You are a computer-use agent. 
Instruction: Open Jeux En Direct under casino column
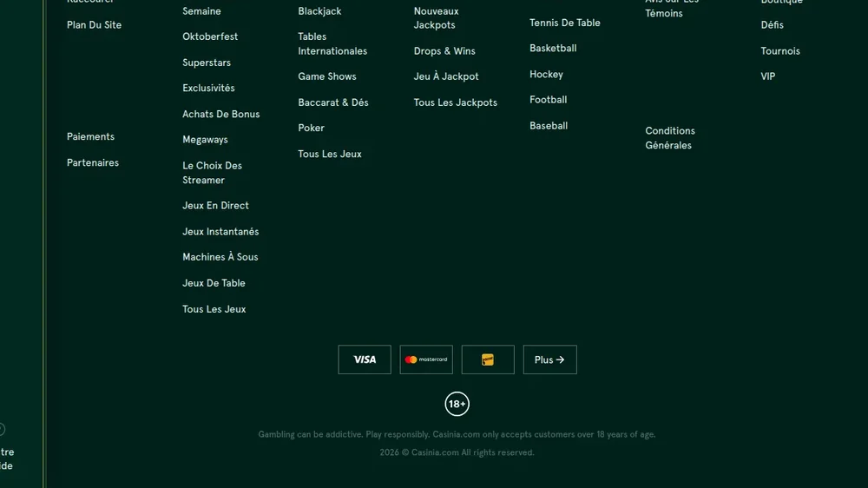(x=216, y=206)
